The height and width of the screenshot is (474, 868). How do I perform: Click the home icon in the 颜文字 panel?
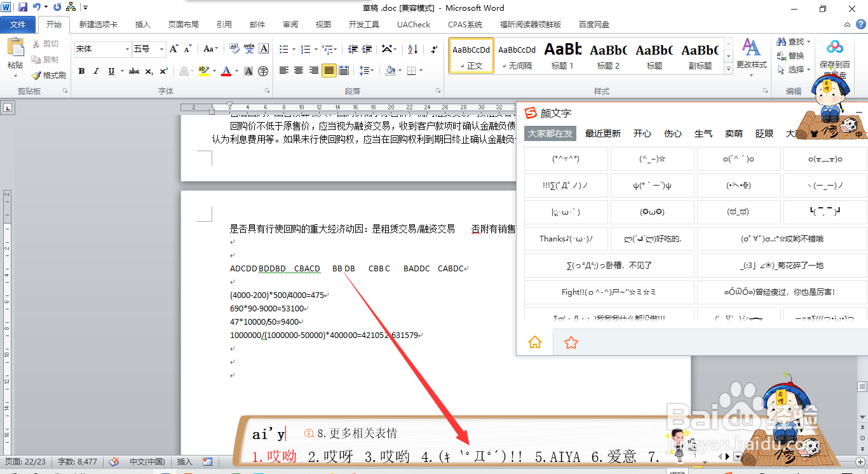[x=535, y=342]
